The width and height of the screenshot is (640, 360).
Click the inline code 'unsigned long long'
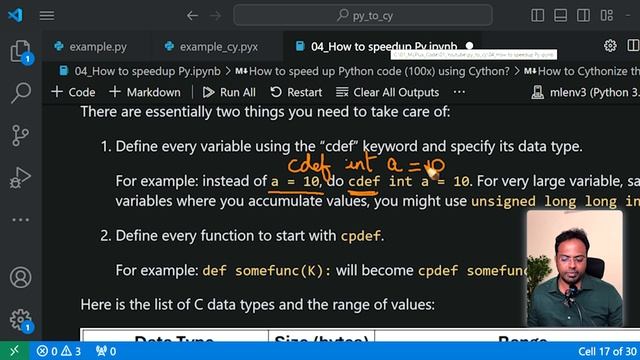coord(544,201)
